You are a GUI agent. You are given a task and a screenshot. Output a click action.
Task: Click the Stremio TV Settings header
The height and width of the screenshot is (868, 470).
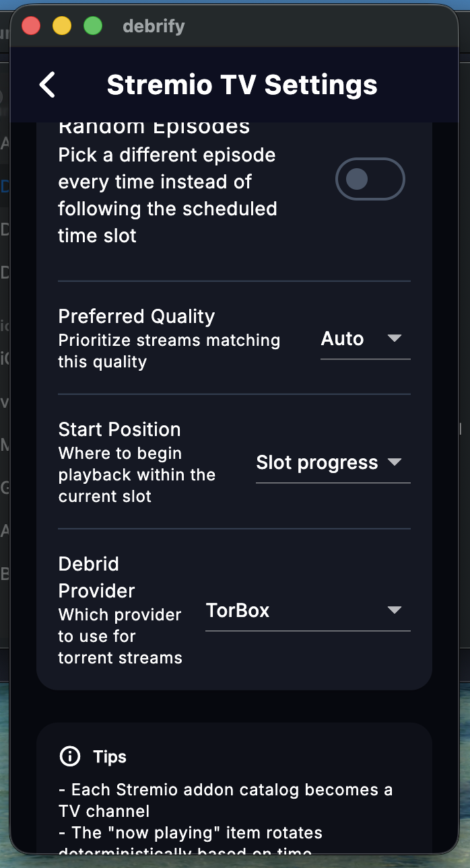click(x=242, y=85)
